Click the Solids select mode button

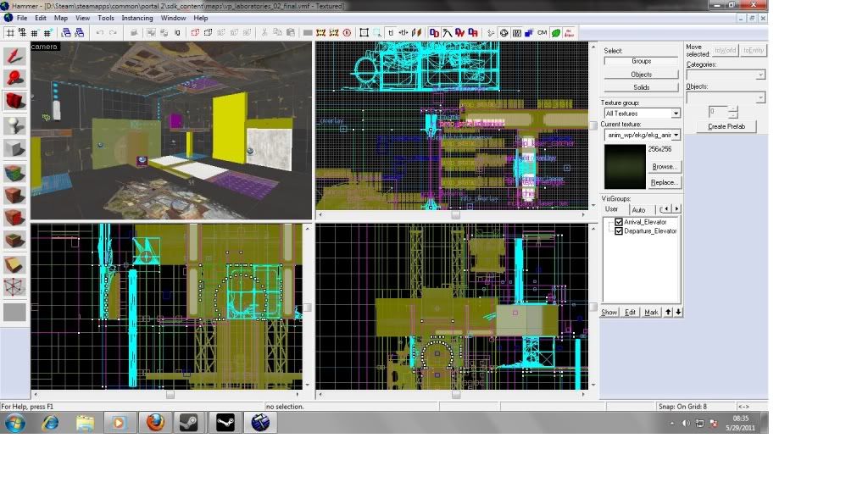[x=641, y=87]
